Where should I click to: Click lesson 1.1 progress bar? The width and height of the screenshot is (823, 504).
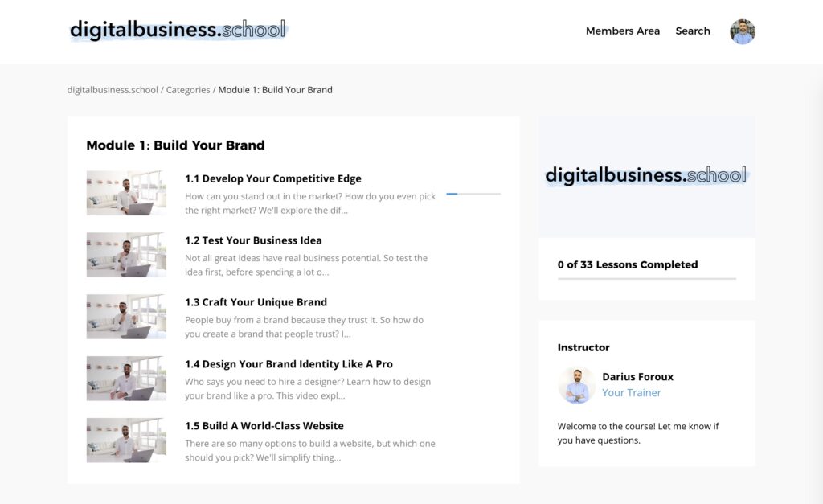[x=473, y=194]
